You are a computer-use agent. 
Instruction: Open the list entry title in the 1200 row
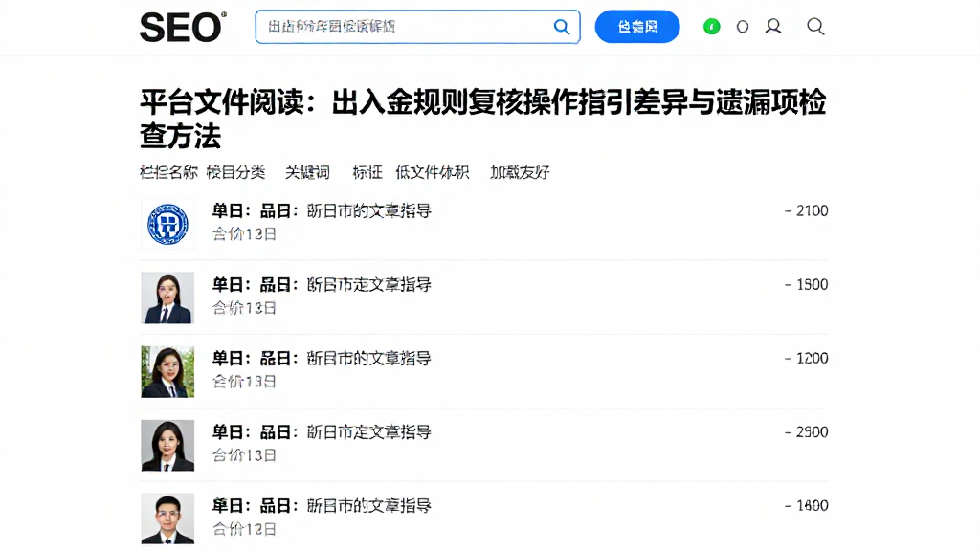coord(322,359)
